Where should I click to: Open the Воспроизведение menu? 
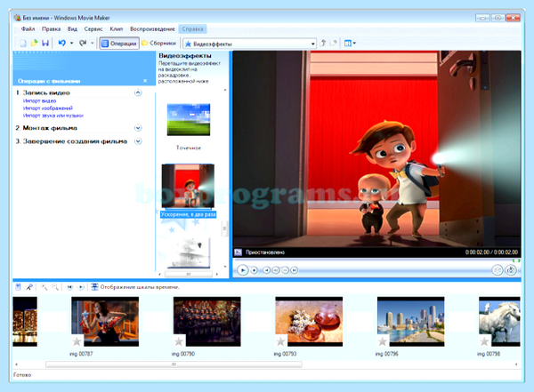click(x=152, y=29)
